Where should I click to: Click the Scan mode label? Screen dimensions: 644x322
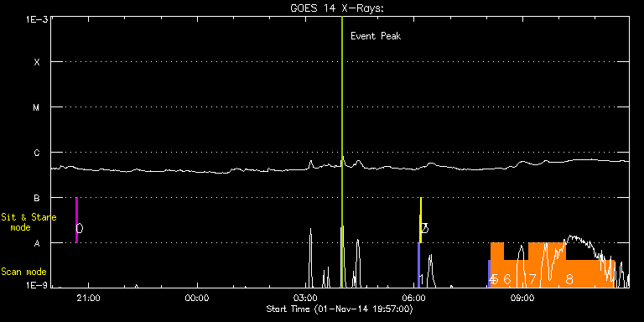click(23, 272)
